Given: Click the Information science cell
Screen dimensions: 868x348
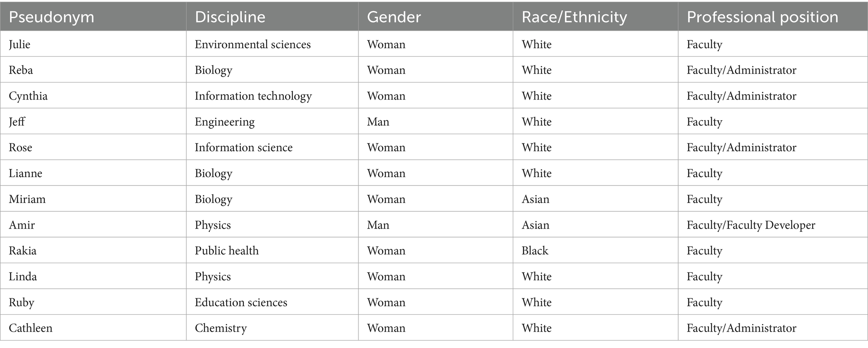Looking at the screenshot, I should (272, 147).
